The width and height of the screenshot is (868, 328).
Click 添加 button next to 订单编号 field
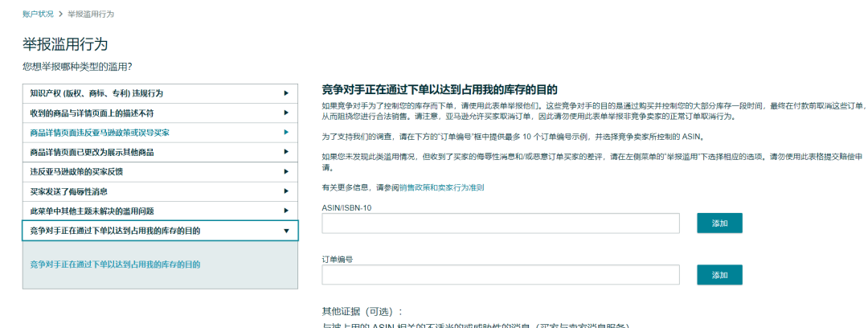(719, 275)
